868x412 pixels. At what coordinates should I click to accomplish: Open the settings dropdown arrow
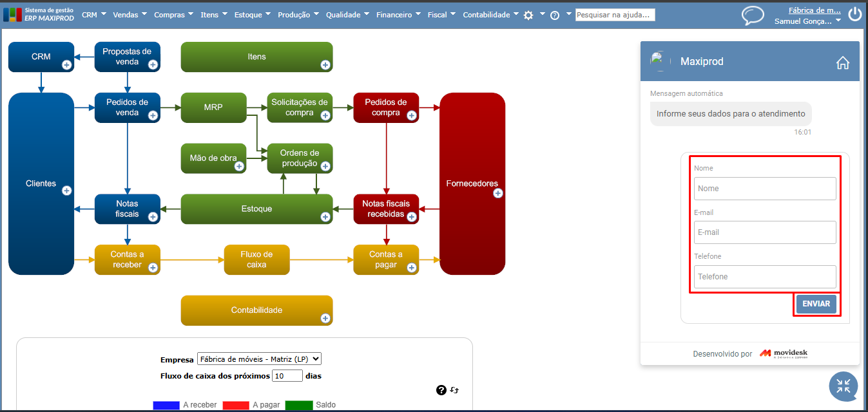pyautogui.click(x=542, y=14)
